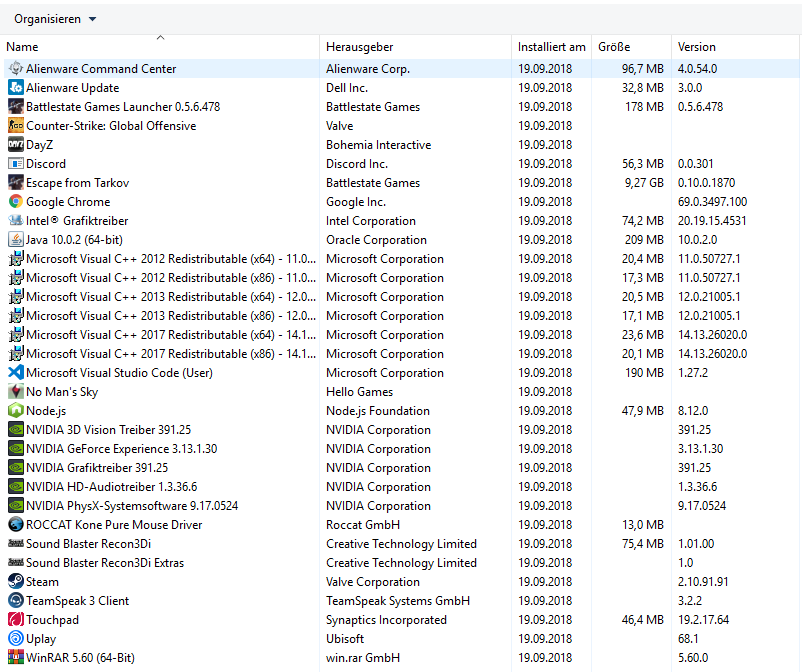Click the ROCCAT Kone Pure Mouse Driver icon
Image resolution: width=802 pixels, height=672 pixels.
tap(16, 525)
